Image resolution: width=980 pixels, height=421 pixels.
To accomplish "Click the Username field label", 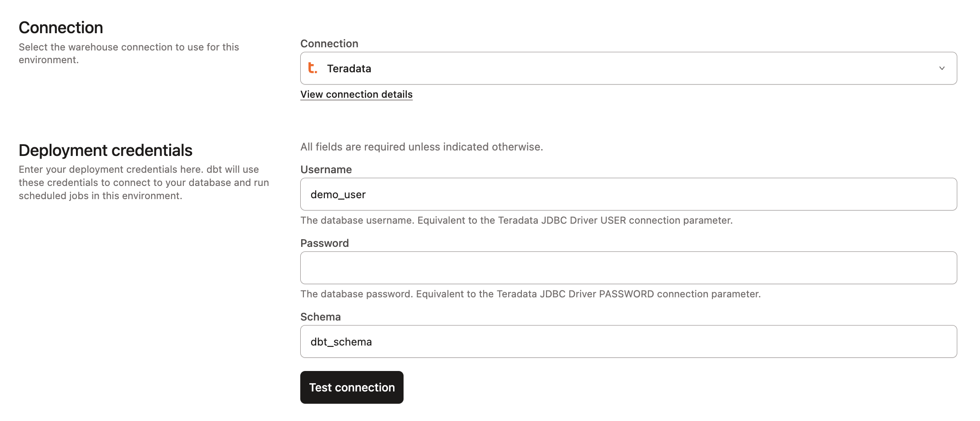I will coord(326,169).
